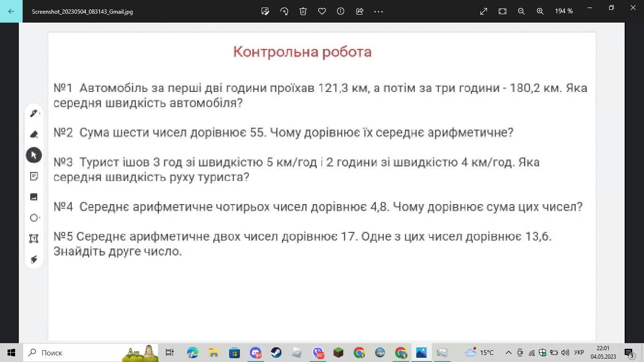Rotate the image with the rotate icon
Viewport: 644px width, 362px height.
click(x=284, y=11)
